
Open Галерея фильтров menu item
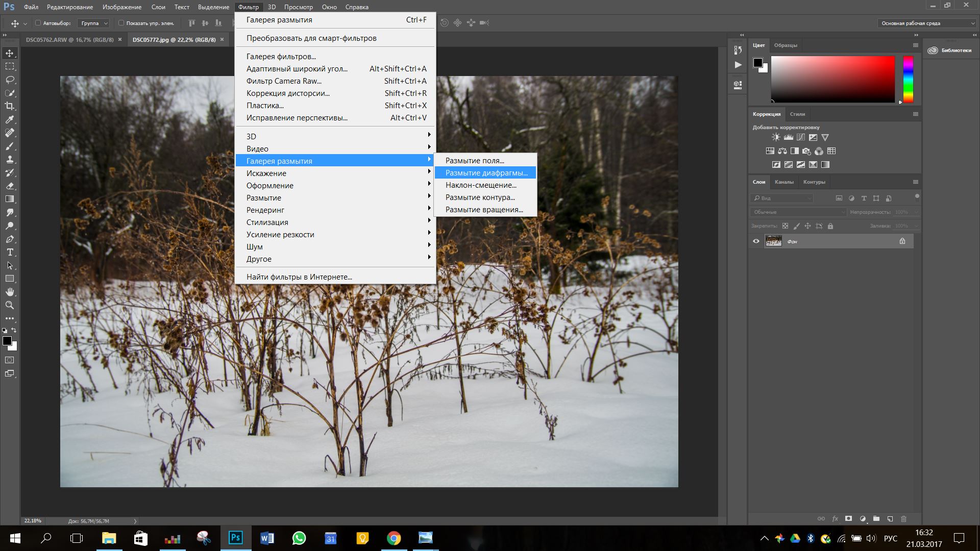[335, 56]
